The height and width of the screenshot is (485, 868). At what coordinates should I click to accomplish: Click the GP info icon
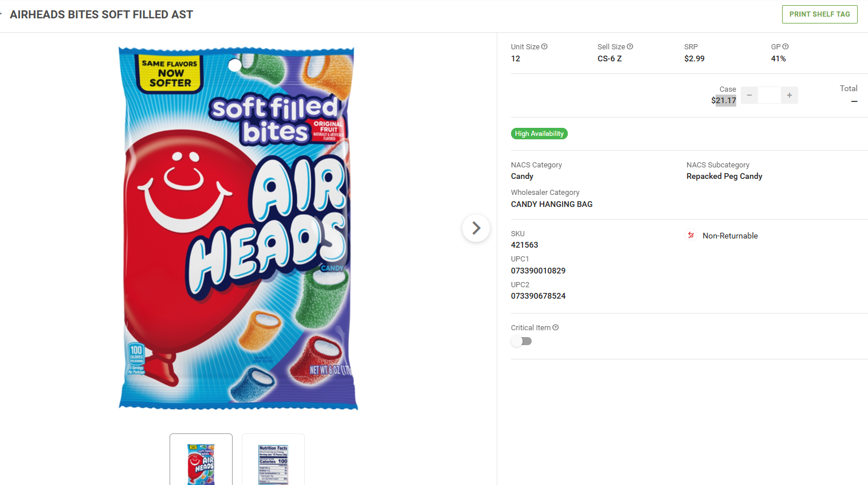coord(785,46)
